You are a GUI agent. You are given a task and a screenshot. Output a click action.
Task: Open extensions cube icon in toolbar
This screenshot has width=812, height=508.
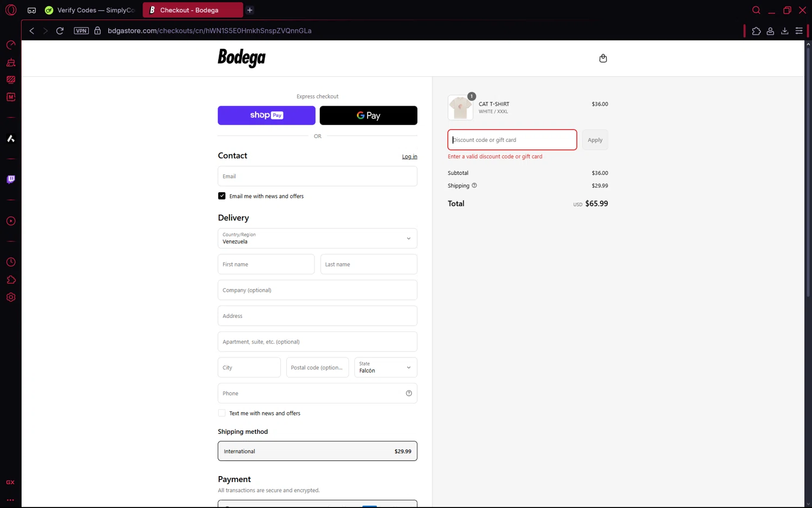tap(756, 31)
